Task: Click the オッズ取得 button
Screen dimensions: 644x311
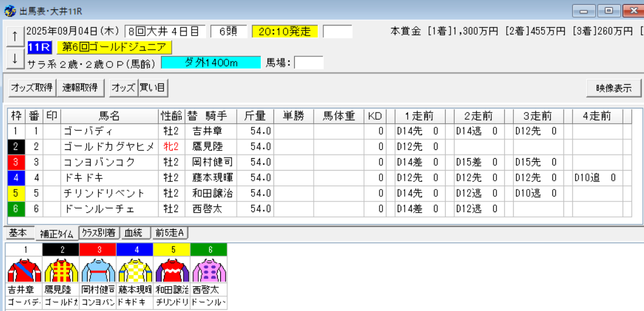Action: [x=32, y=88]
